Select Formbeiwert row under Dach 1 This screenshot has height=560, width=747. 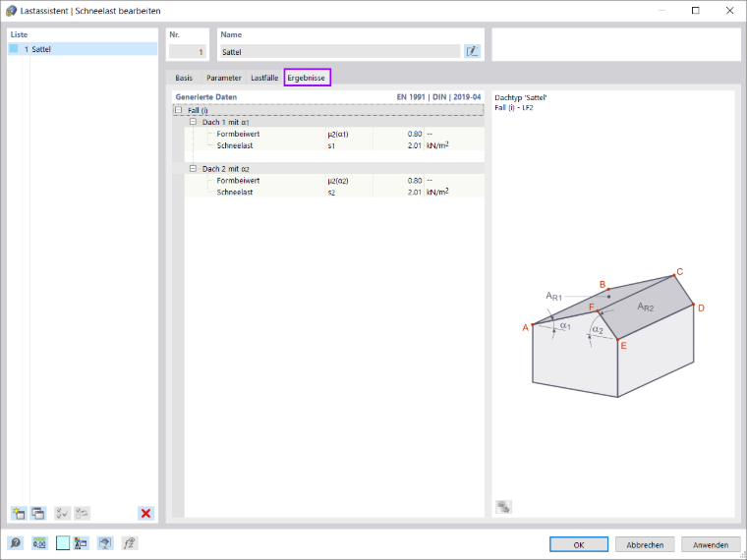[334, 134]
